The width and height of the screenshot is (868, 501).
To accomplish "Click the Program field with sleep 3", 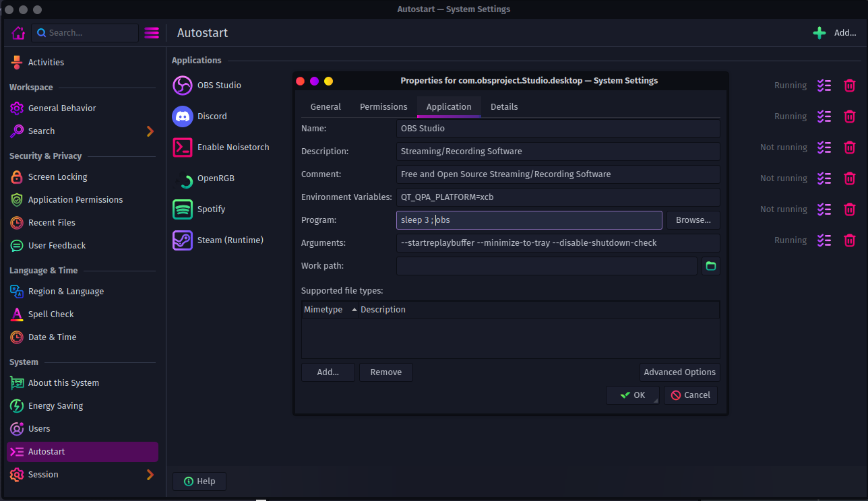I will (x=529, y=220).
